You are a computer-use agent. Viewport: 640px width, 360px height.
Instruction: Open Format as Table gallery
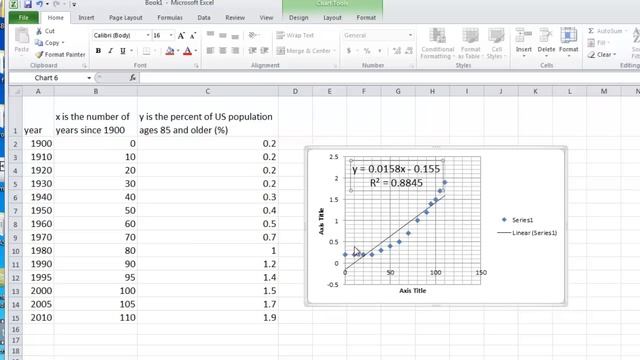pos(470,44)
